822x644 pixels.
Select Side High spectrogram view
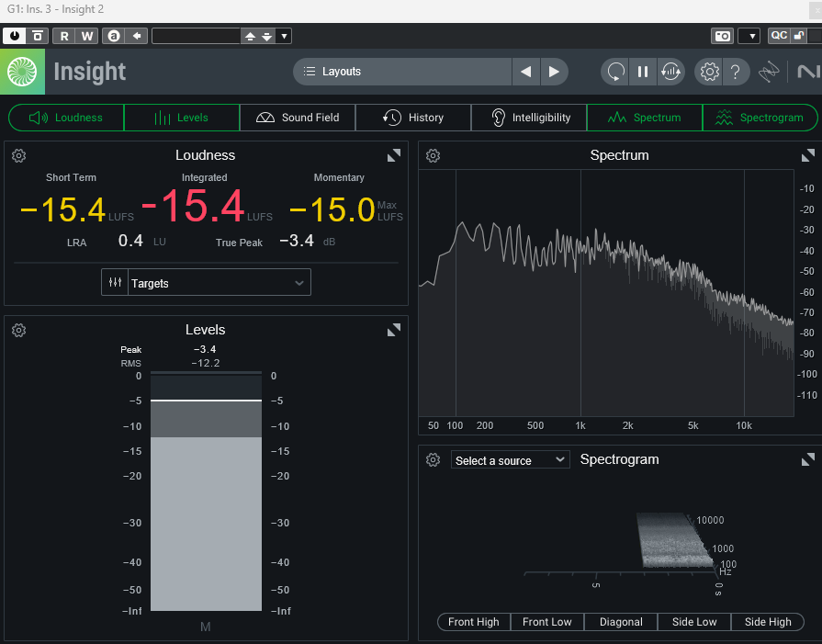[768, 622]
